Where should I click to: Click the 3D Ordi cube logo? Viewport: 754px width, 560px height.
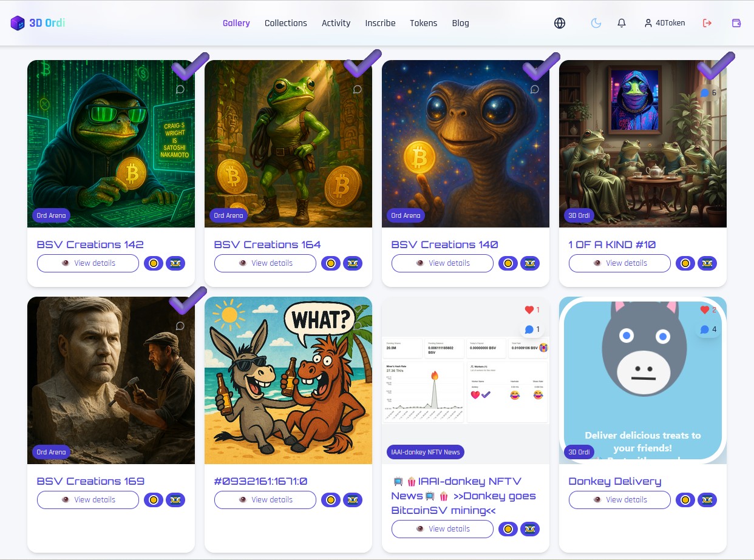(18, 23)
